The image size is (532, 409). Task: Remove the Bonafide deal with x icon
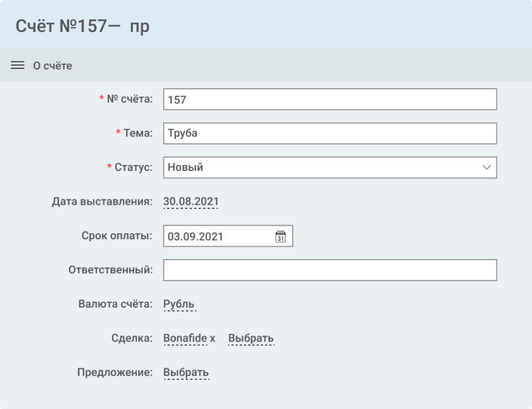click(212, 338)
